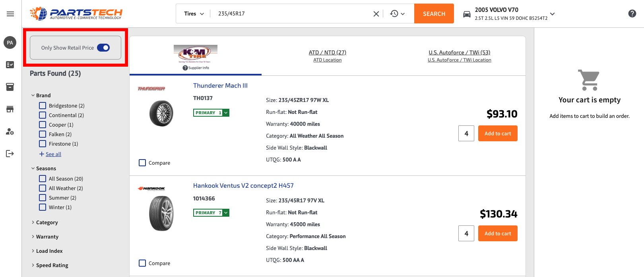Image resolution: width=644 pixels, height=277 pixels.
Task: Check the All Season filter
Action: [x=43, y=179]
